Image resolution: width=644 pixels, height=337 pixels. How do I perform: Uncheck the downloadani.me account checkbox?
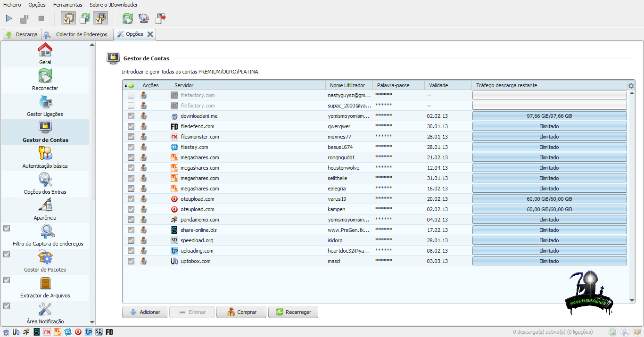[131, 116]
